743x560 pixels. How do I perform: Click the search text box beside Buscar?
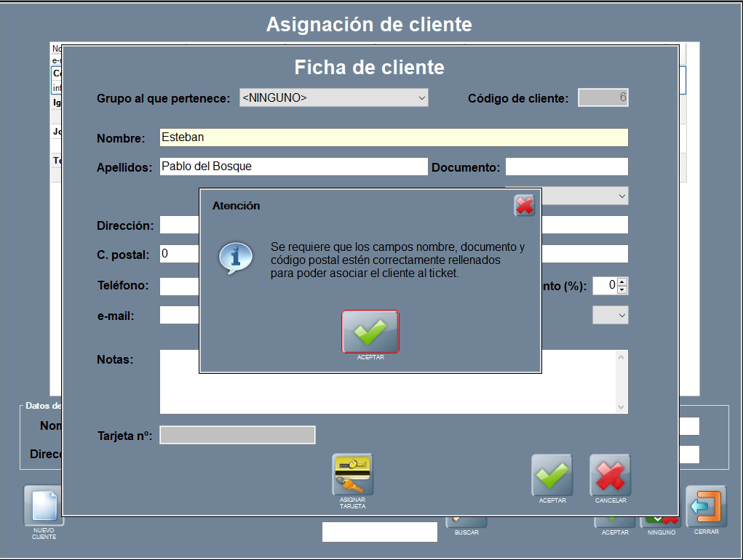click(379, 532)
